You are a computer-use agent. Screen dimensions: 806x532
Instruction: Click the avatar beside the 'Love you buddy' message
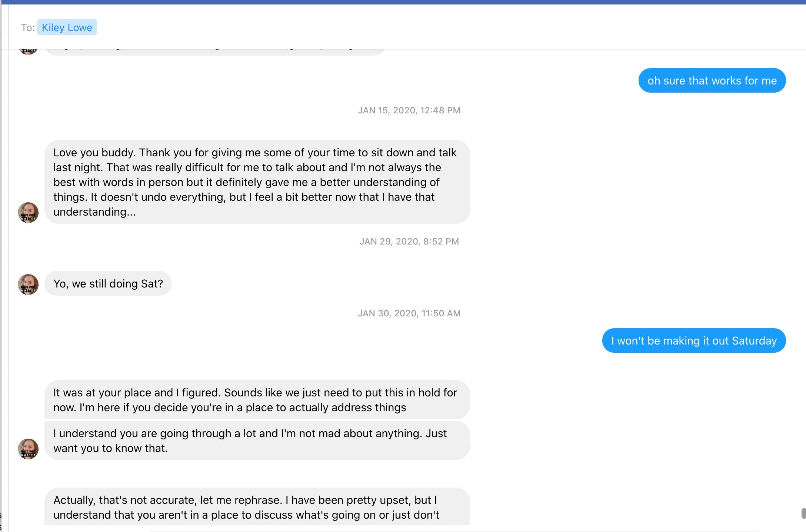[28, 213]
